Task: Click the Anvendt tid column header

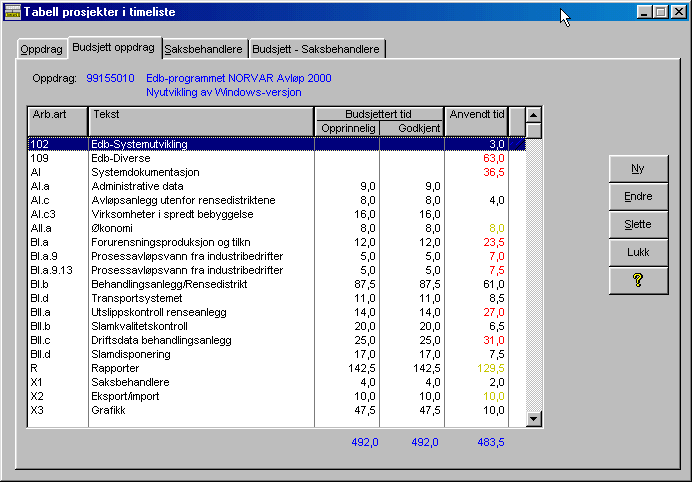Action: pos(477,121)
